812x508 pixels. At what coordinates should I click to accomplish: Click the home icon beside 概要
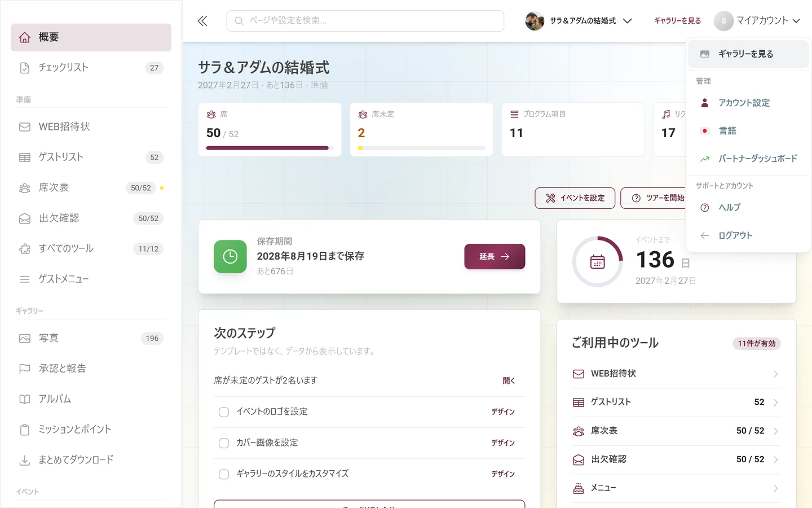tap(25, 37)
